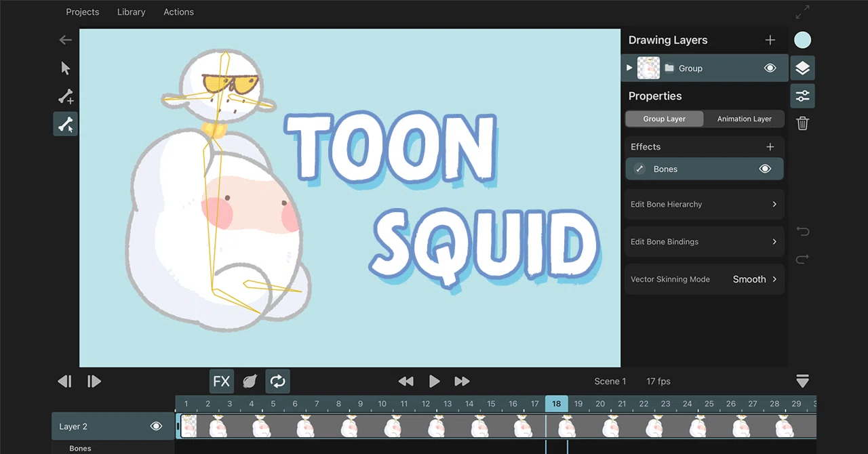Step to the next frame
The height and width of the screenshot is (454, 868).
click(x=94, y=381)
